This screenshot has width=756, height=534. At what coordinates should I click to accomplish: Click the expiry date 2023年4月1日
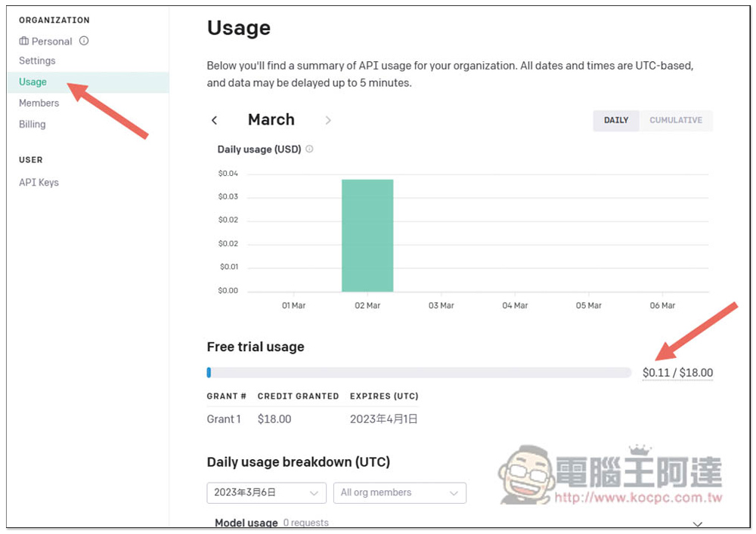click(384, 419)
